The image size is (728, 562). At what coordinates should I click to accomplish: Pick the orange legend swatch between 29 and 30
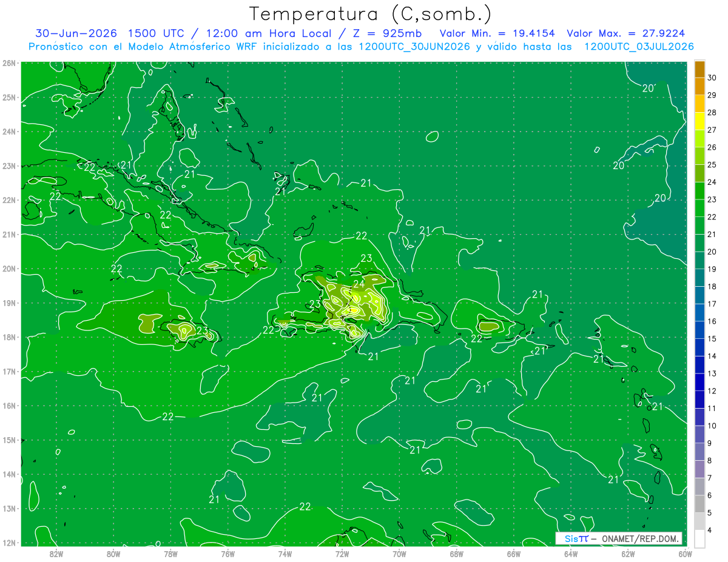pyautogui.click(x=699, y=87)
